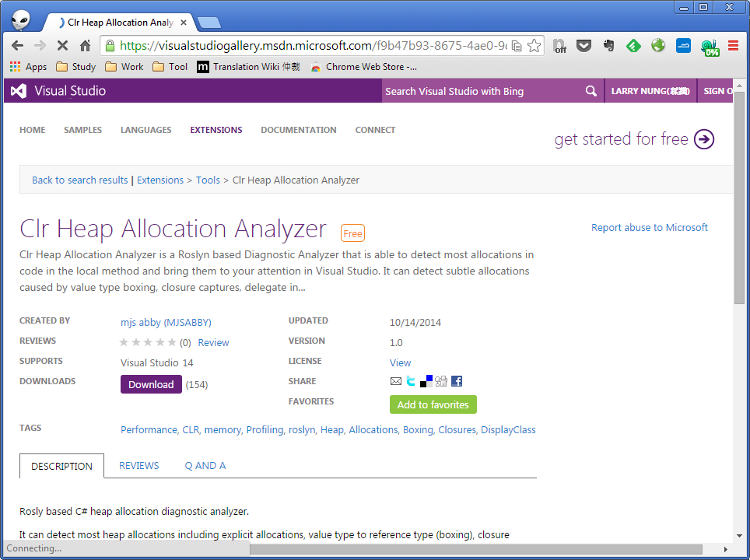Open the Chrome Web Store bookmark
Screen dimensions: 750x560
[363, 66]
